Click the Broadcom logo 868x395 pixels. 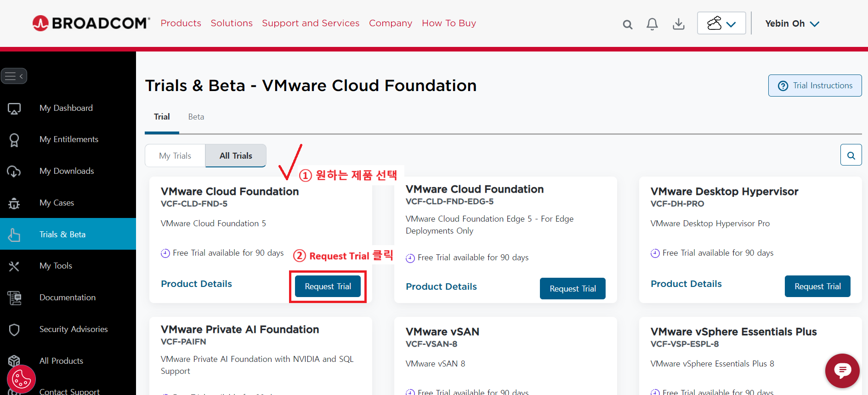point(91,23)
